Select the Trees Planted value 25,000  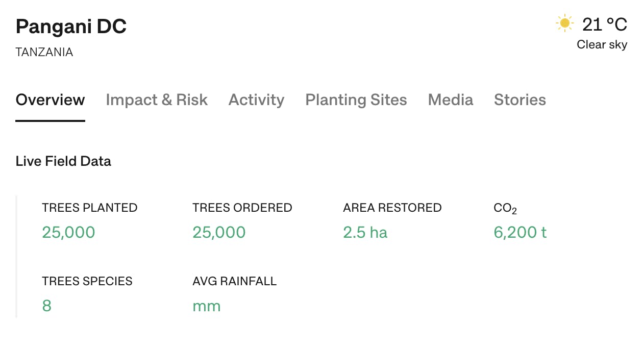coord(68,233)
